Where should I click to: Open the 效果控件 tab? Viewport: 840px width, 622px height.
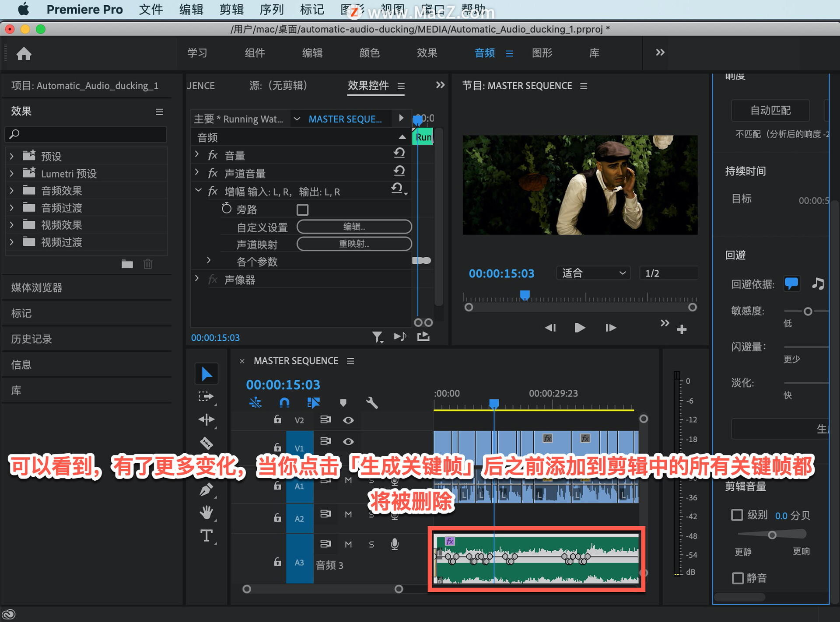(x=368, y=85)
